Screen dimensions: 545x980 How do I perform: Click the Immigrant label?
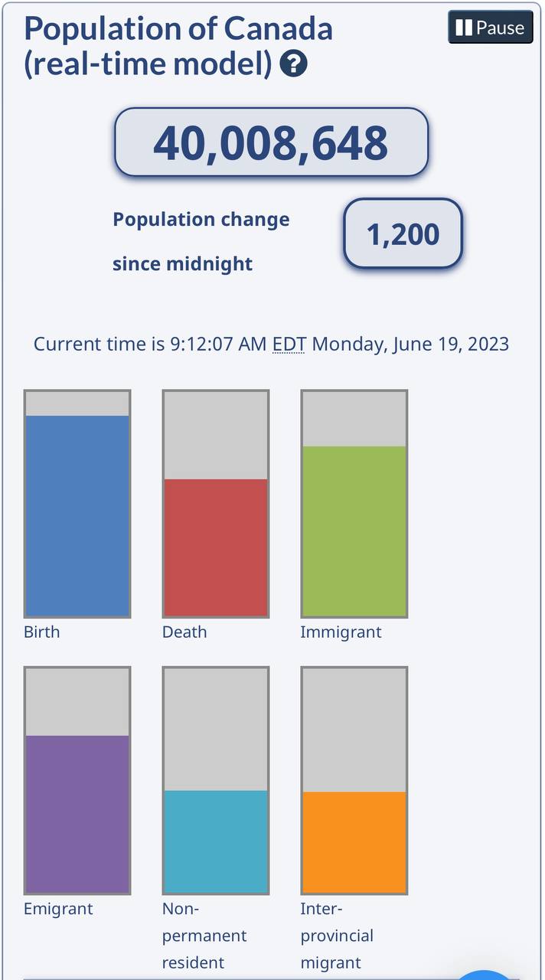(341, 632)
